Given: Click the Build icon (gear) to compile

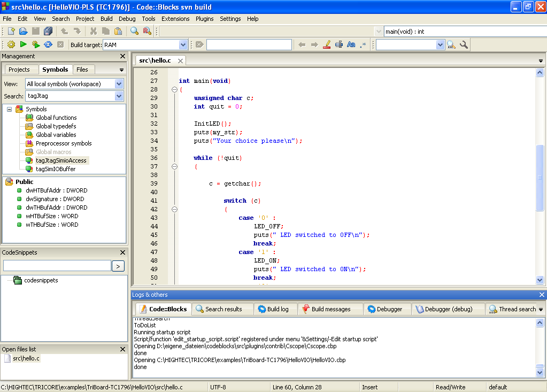Looking at the screenshot, I should click(x=11, y=44).
